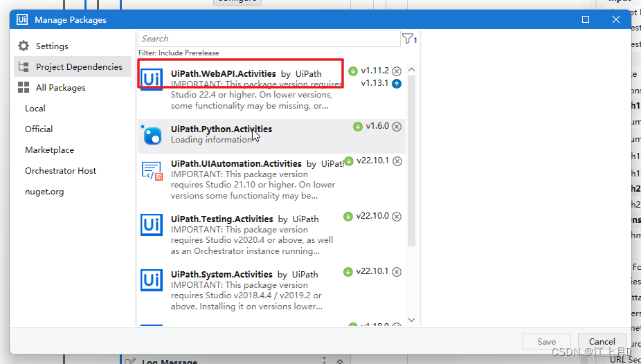Viewport: 641px width, 364px height.
Task: Click package list scroll down arrow
Action: click(412, 320)
